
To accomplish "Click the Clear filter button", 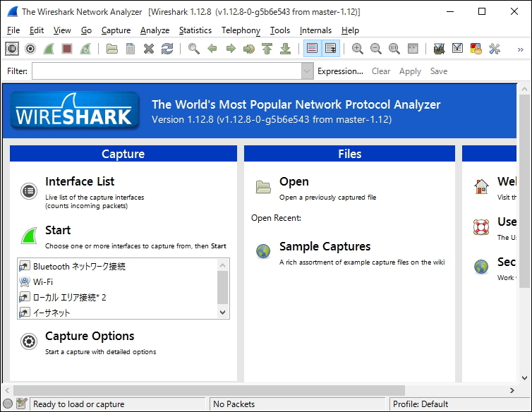I will tap(381, 71).
